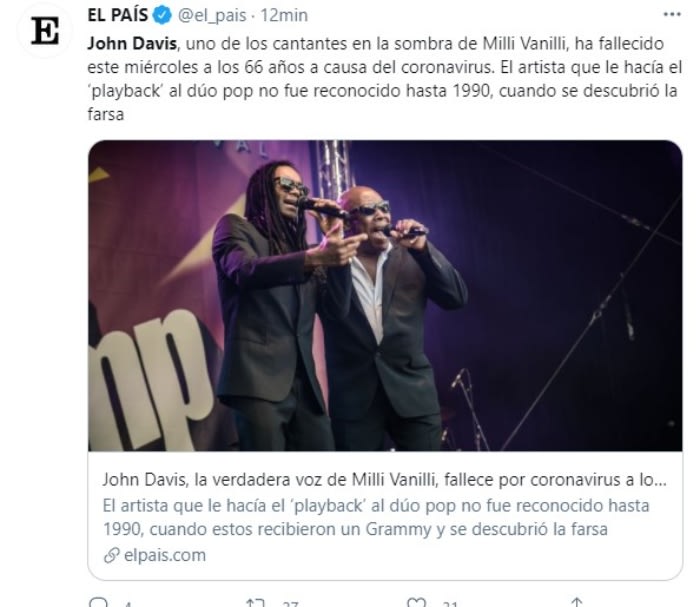The image size is (700, 607).
Task: Open the EL PAÍS display name
Action: [118, 15]
